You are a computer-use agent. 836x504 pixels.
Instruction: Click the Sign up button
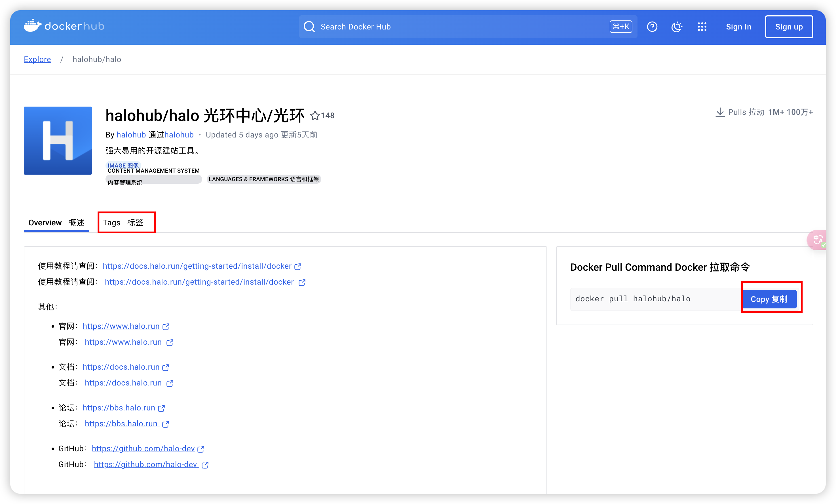coord(789,26)
